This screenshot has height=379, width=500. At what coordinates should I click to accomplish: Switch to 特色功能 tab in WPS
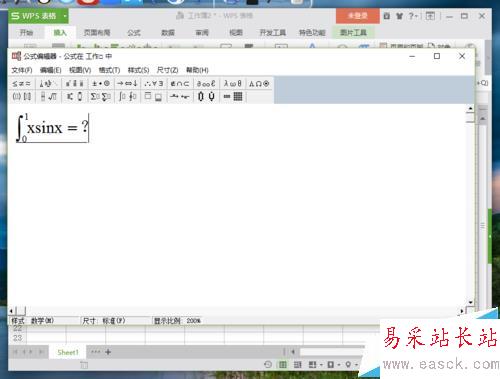312,33
